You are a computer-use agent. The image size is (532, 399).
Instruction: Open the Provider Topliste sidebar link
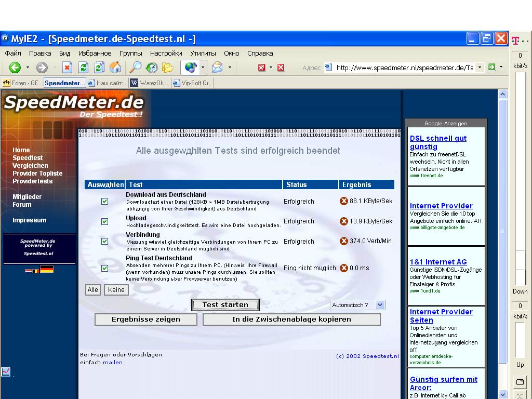point(37,174)
